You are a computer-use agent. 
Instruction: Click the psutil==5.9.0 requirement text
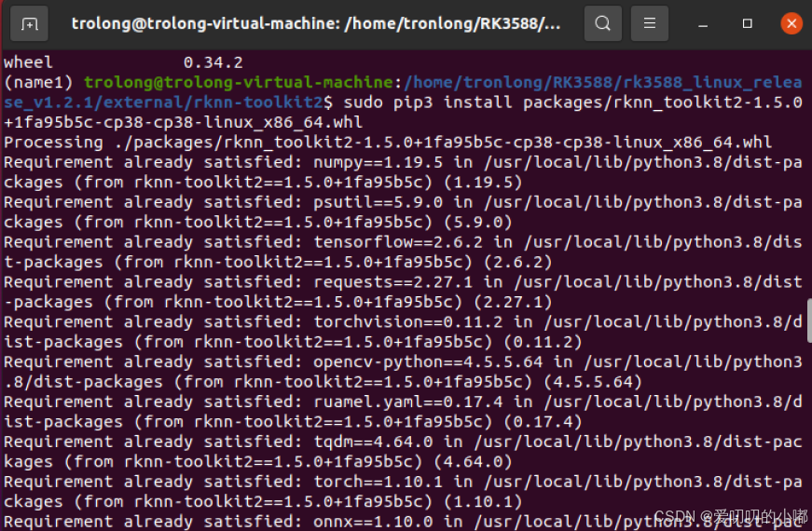click(378, 202)
